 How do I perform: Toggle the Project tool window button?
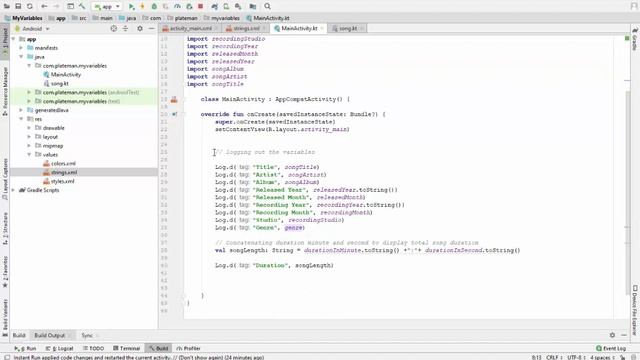[5, 43]
